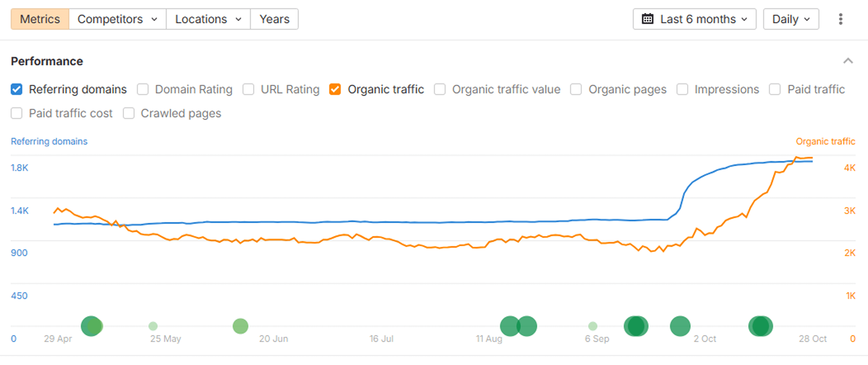Collapse the Performance section chevron
The height and width of the screenshot is (365, 868).
tap(848, 61)
